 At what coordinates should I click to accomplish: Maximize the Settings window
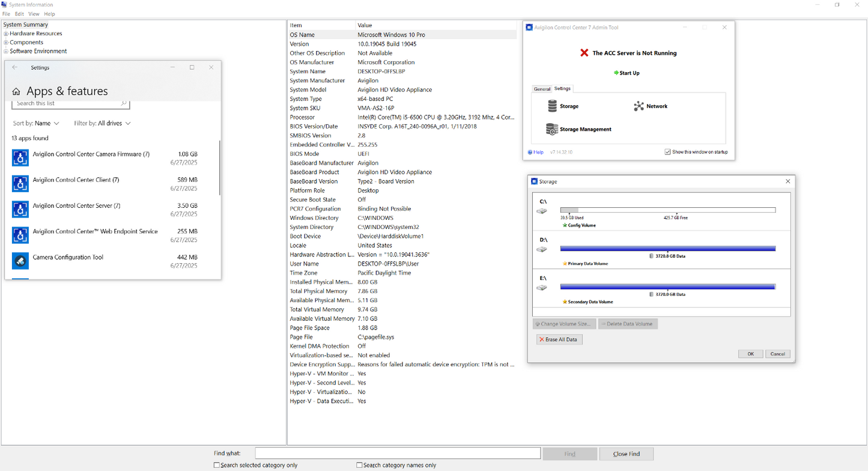[192, 67]
